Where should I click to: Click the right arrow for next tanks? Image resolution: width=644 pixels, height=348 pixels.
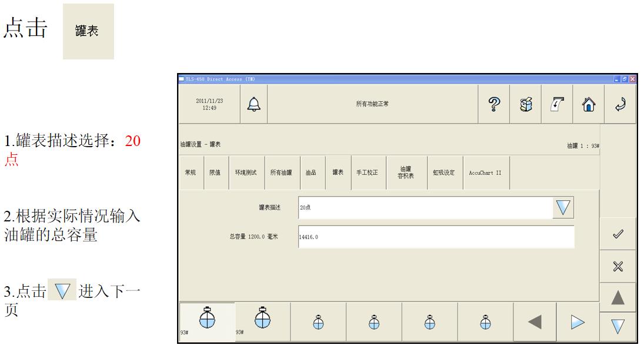click(578, 323)
